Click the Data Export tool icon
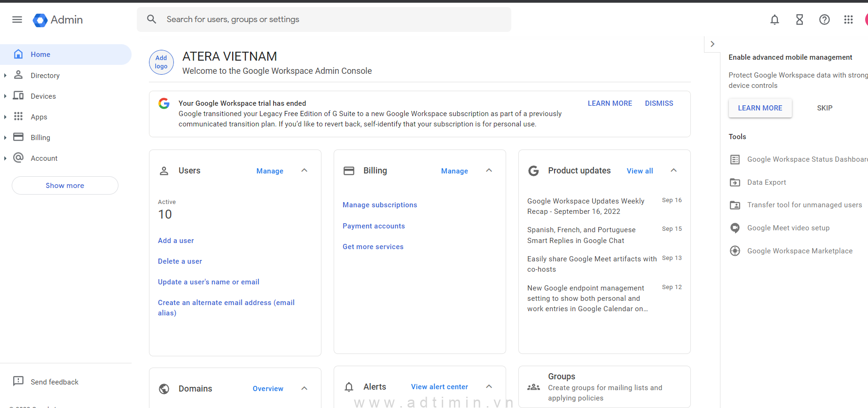This screenshot has height=408, width=868. 735,182
